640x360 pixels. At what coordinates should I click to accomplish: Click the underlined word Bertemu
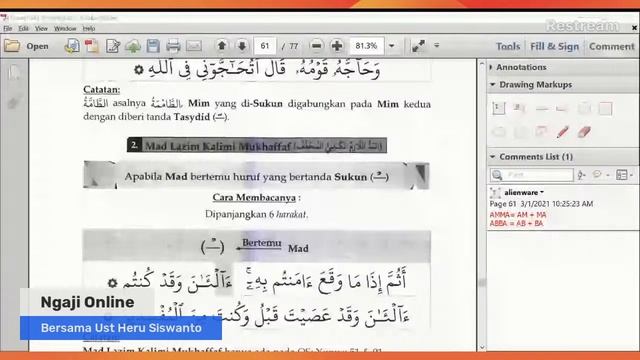tap(261, 243)
